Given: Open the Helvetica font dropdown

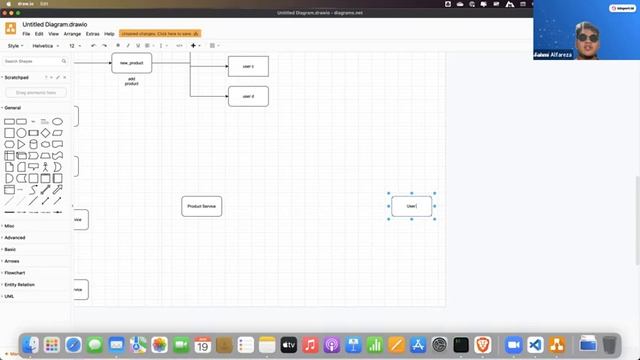Looking at the screenshot, I should pos(45,46).
